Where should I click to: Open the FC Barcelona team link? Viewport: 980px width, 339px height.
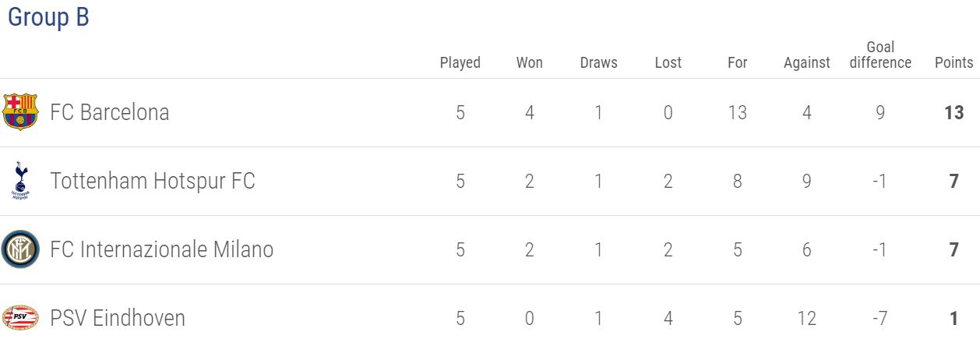point(110,112)
